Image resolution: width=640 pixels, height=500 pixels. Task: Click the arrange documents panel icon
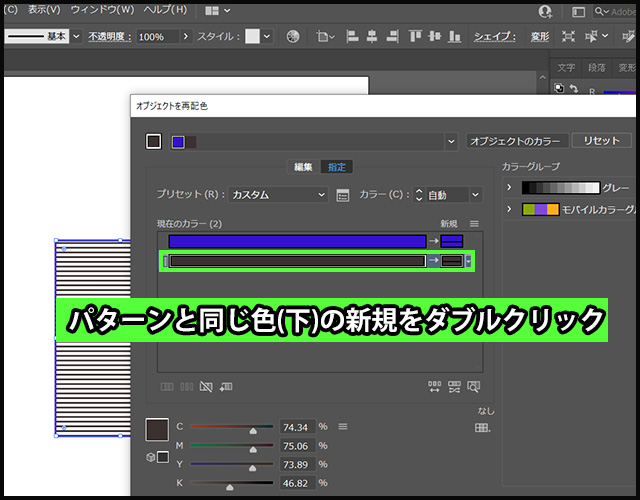(x=578, y=12)
